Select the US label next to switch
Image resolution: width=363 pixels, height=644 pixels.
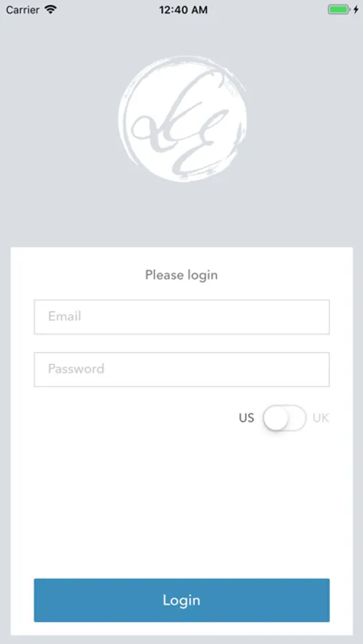point(246,418)
